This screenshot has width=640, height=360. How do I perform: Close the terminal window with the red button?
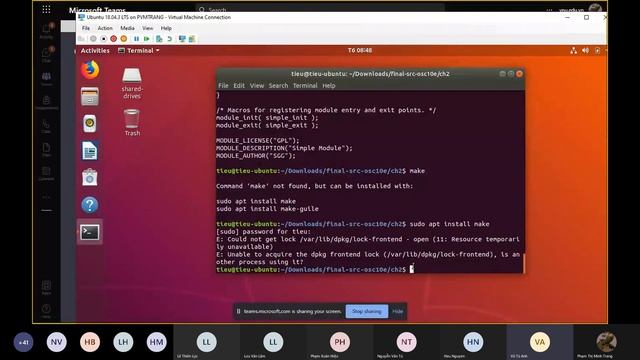click(x=519, y=74)
